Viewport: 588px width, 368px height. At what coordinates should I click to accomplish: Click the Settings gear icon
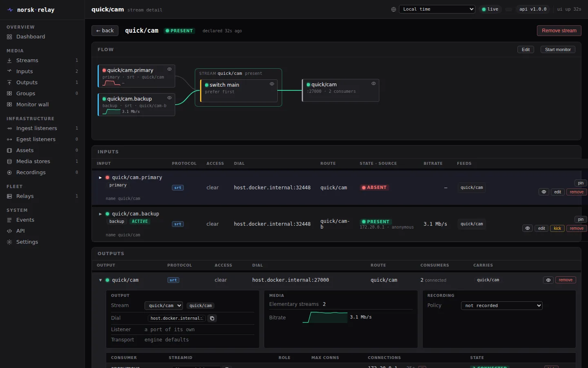pos(9,242)
